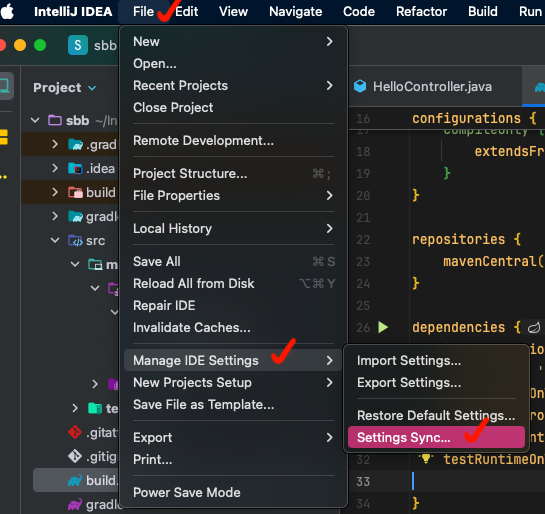Image resolution: width=545 pixels, height=514 pixels.
Task: Open the Recent Projects submenu
Action: [233, 85]
